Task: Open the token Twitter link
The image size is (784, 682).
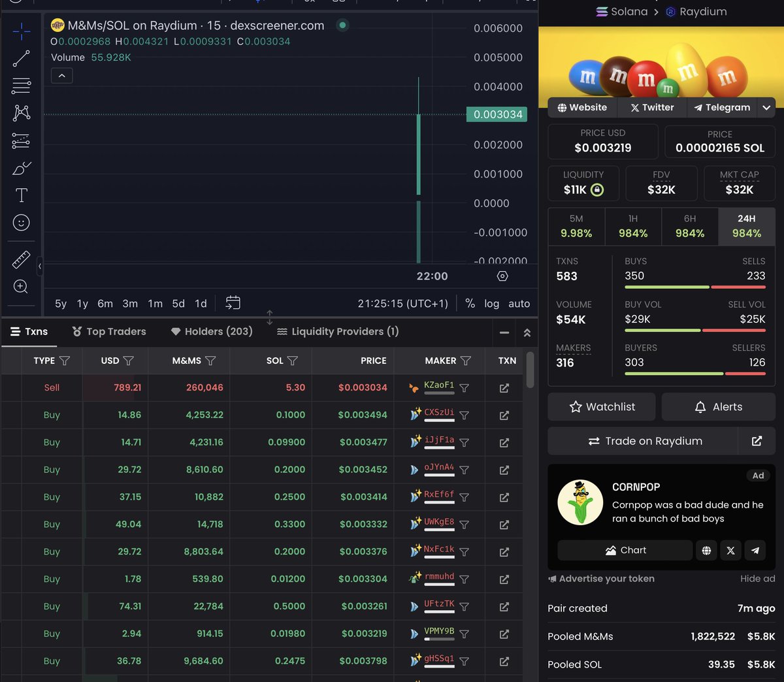Action: coord(652,108)
